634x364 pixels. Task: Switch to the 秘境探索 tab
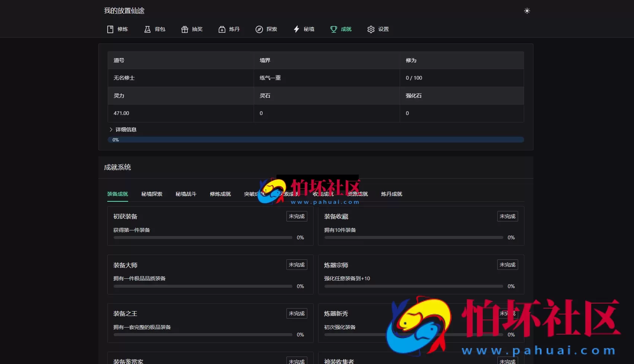pos(152,194)
